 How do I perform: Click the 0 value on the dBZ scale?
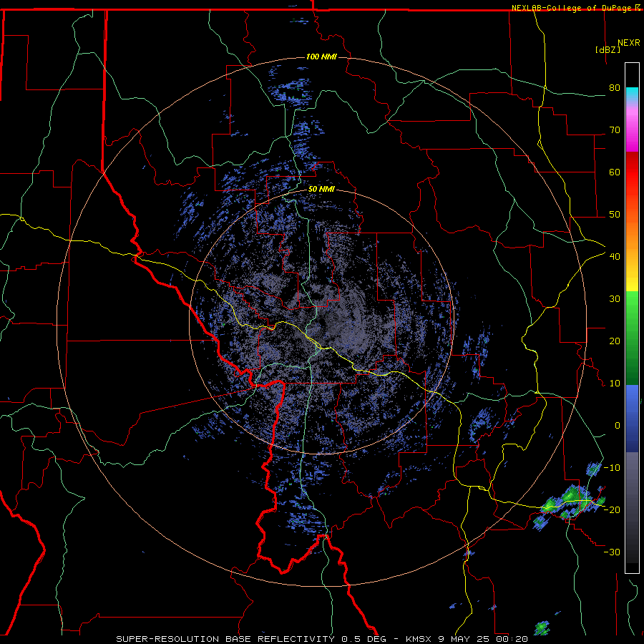tap(618, 426)
